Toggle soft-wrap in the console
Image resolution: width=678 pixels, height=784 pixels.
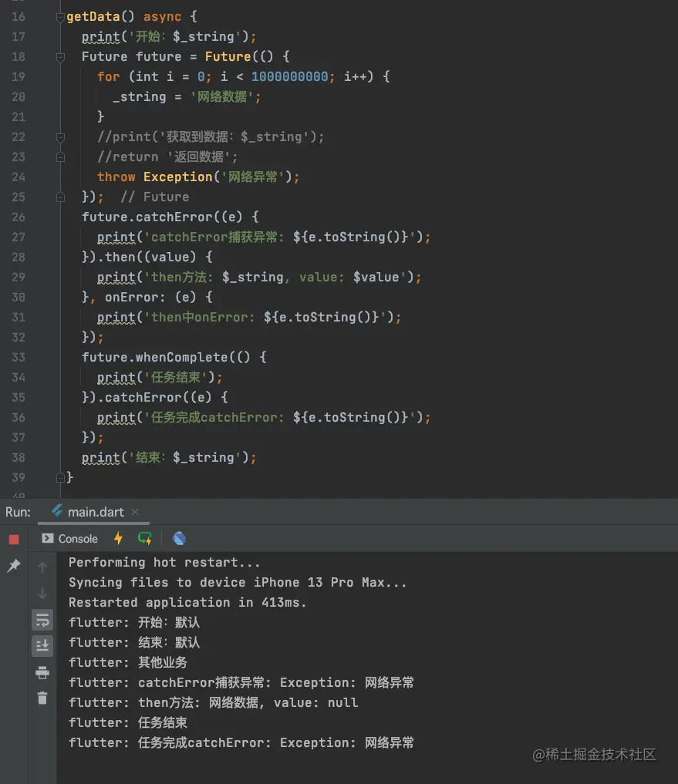click(x=42, y=619)
